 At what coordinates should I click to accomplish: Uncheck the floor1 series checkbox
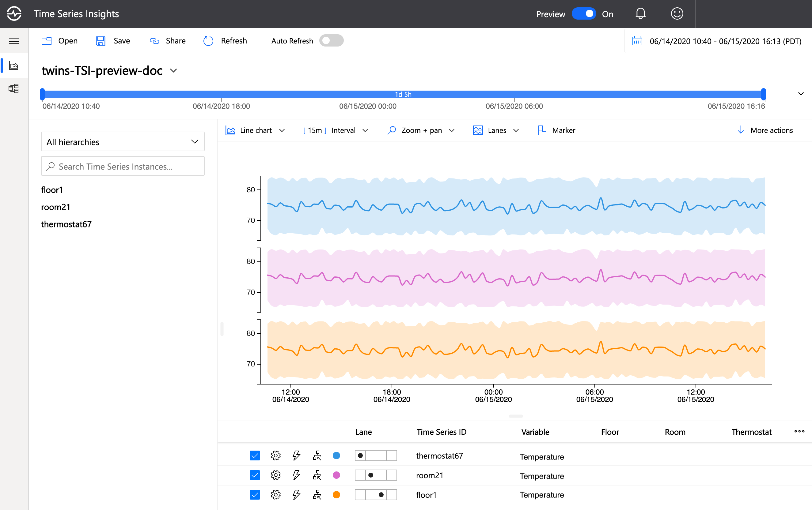tap(255, 495)
